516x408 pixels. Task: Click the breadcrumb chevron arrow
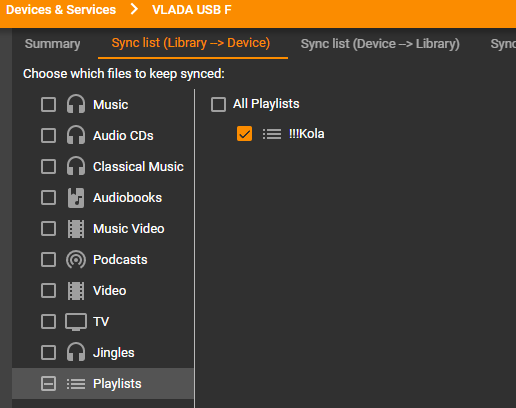(134, 9)
